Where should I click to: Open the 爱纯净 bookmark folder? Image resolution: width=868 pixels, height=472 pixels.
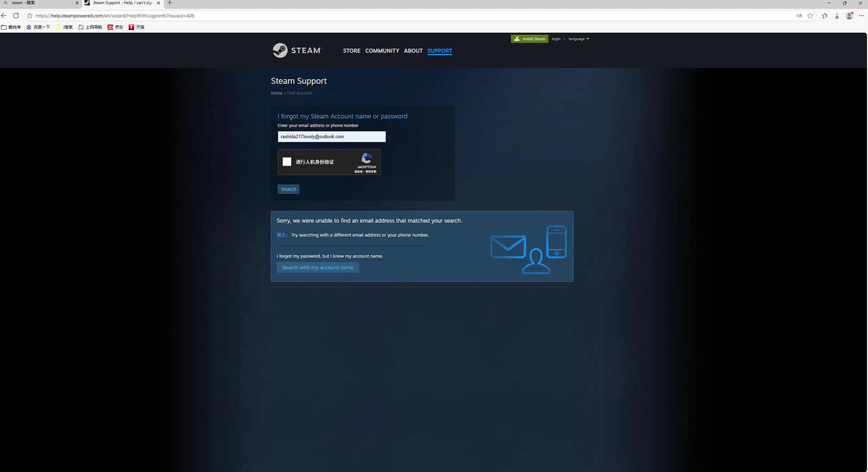pos(11,27)
